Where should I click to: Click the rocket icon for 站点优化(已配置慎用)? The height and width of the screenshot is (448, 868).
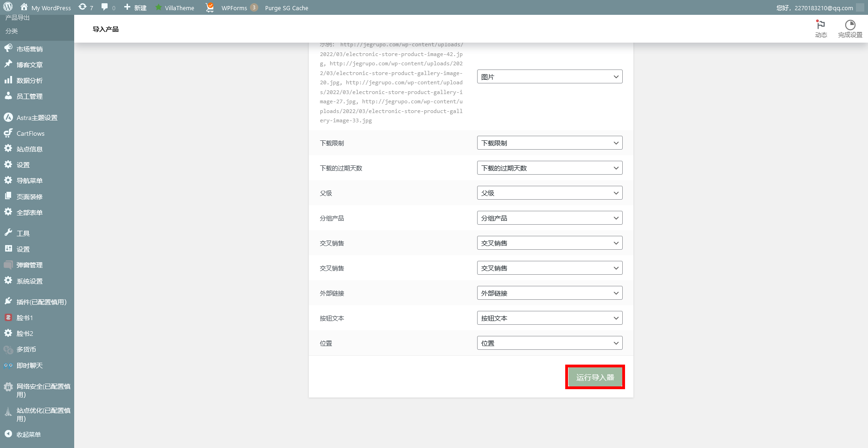tap(8, 411)
